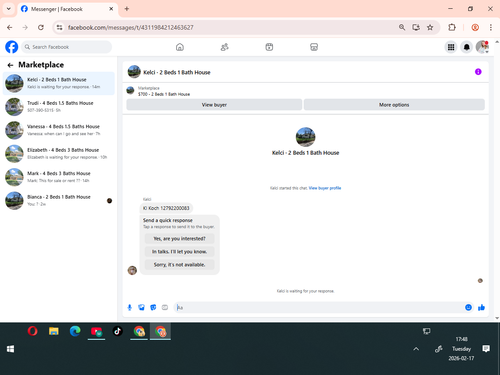Click the chat header Kelci listing title

coord(177,72)
